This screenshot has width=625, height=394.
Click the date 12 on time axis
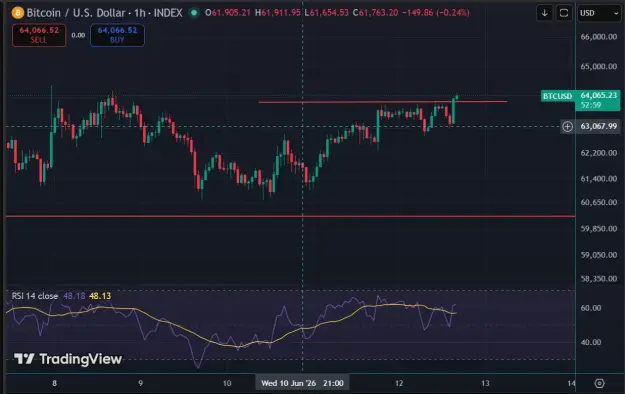[x=399, y=383]
